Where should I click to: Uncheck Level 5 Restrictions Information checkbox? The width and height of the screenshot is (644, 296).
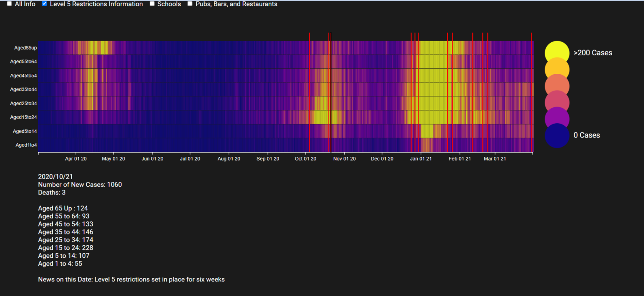tap(45, 4)
